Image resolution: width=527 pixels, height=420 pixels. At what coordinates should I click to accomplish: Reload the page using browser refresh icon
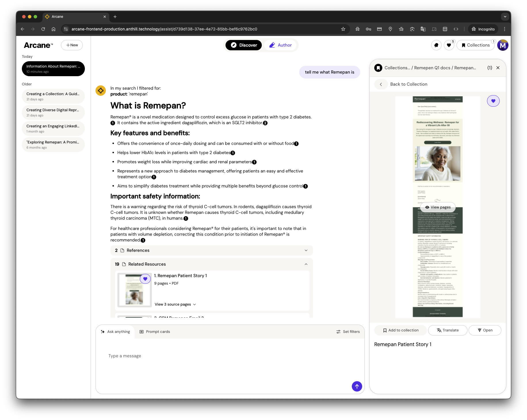click(43, 29)
